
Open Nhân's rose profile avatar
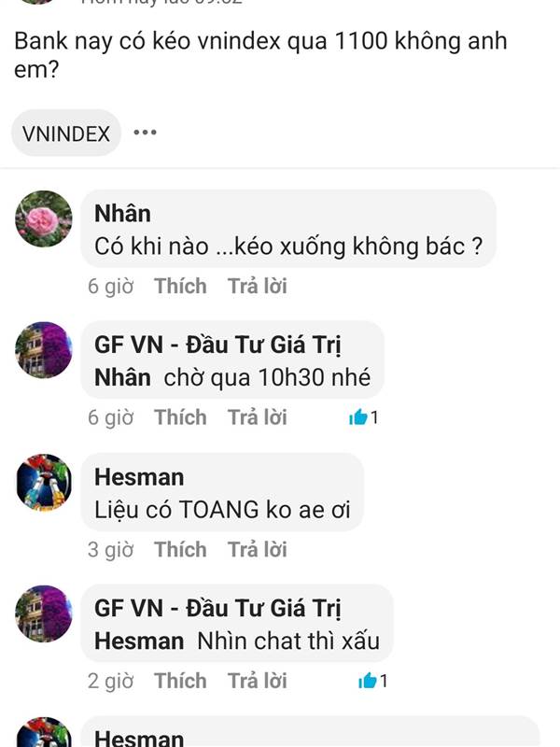point(44,218)
